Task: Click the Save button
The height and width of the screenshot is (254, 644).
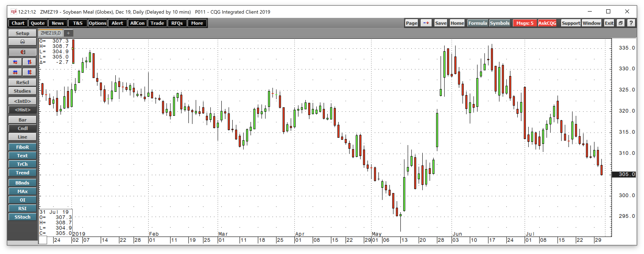Action: click(441, 23)
